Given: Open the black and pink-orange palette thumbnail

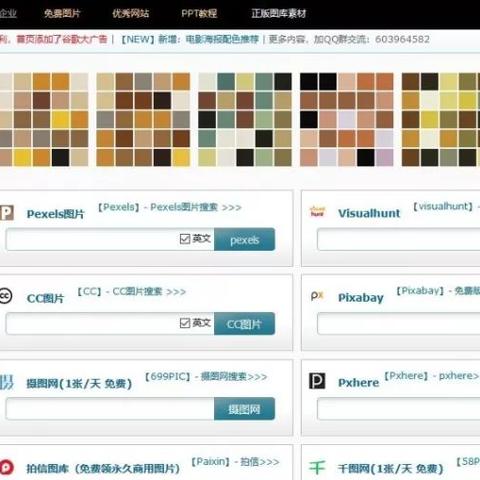Looking at the screenshot, I should [347, 119].
